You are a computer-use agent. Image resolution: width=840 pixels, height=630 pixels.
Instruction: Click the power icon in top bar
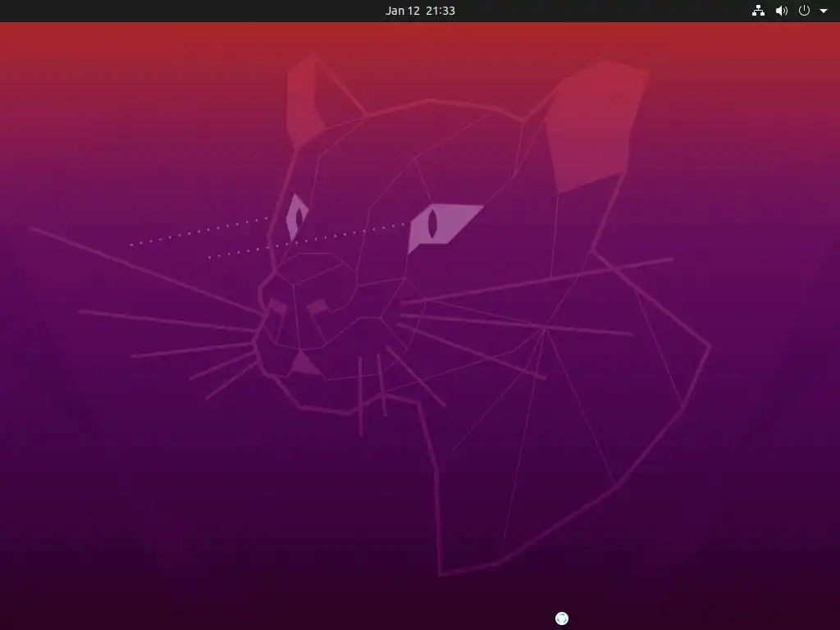[804, 11]
